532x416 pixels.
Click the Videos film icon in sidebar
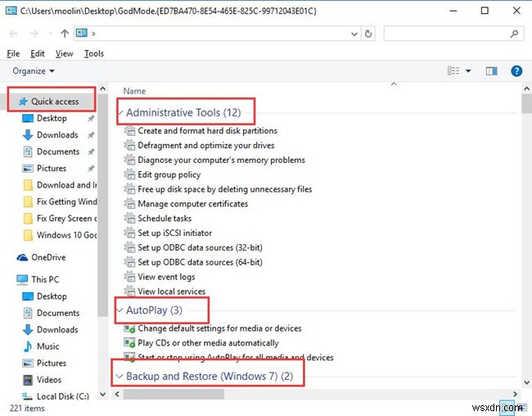click(x=28, y=380)
